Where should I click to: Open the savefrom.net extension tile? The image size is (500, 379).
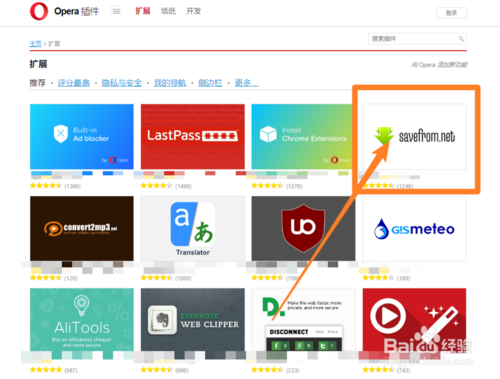coord(414,137)
